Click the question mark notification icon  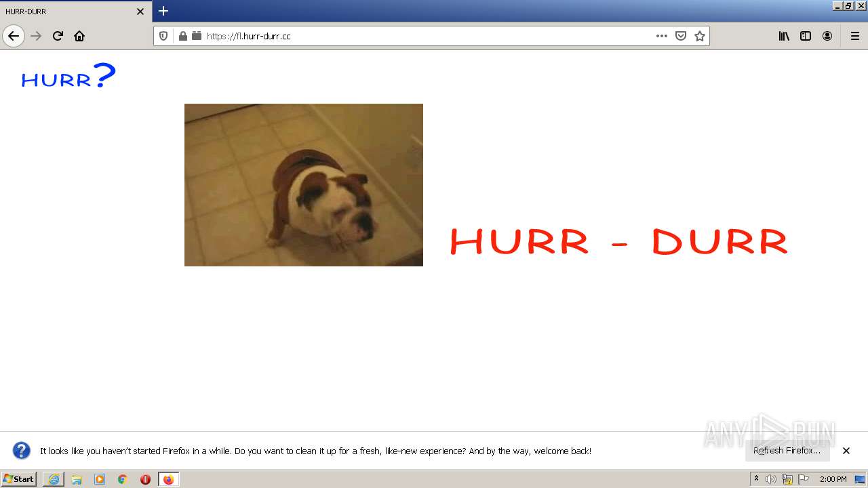tap(22, 451)
